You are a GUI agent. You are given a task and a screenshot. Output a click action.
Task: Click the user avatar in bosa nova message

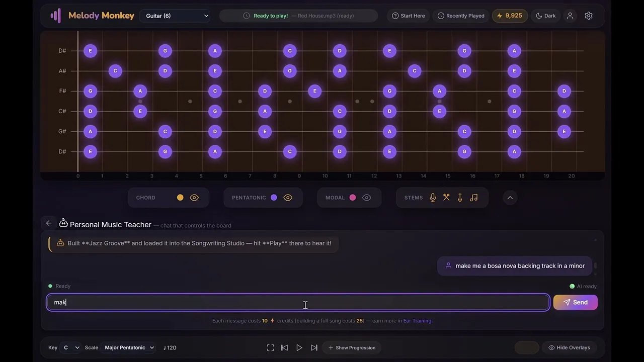tap(448, 266)
